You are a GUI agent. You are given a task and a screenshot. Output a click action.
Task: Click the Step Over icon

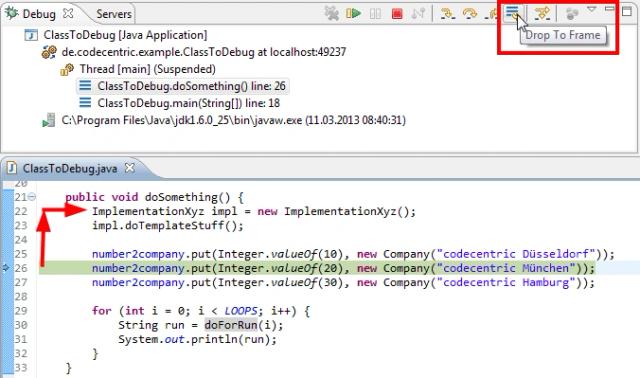click(x=470, y=14)
